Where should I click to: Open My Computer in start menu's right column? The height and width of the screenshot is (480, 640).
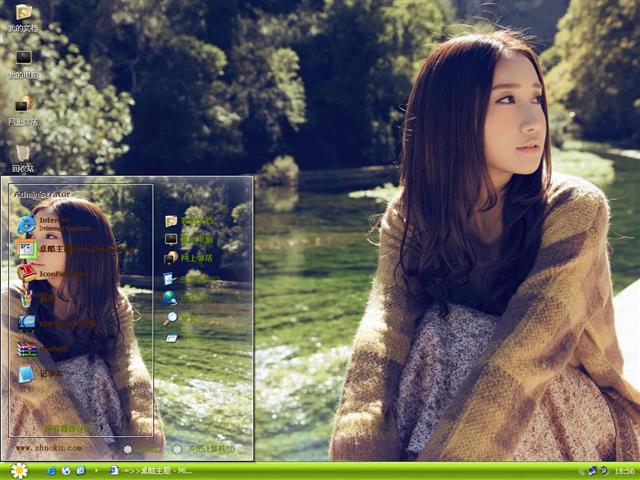pyautogui.click(x=189, y=239)
